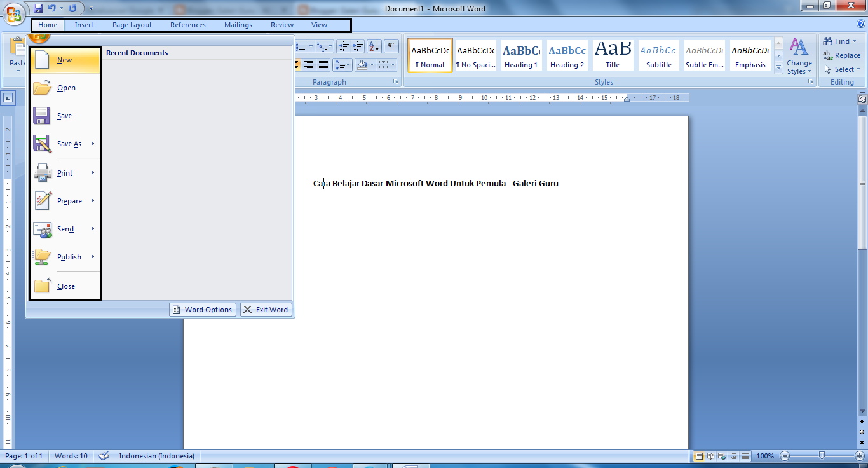This screenshot has height=468, width=868.
Task: Expand the Styles gallery More button
Action: (778, 67)
